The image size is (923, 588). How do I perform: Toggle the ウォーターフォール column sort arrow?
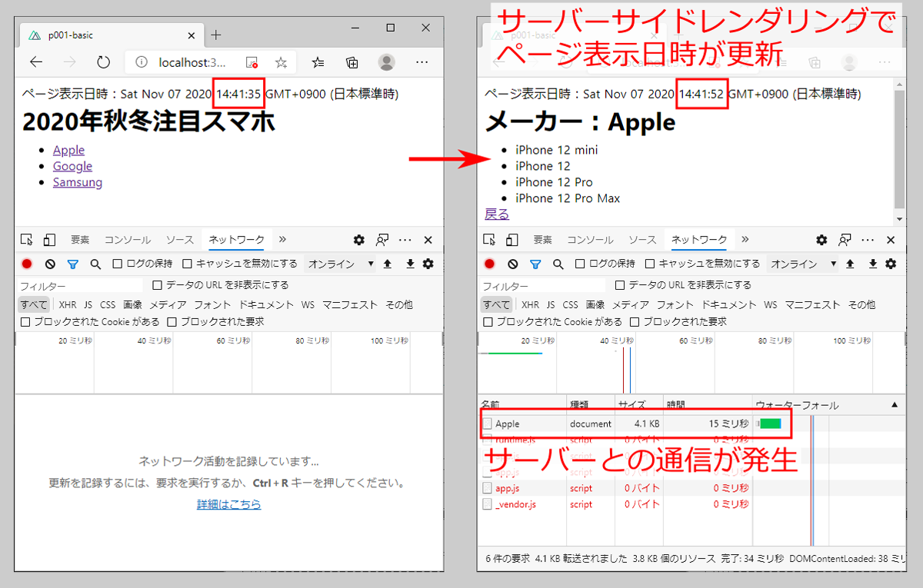[x=894, y=404]
